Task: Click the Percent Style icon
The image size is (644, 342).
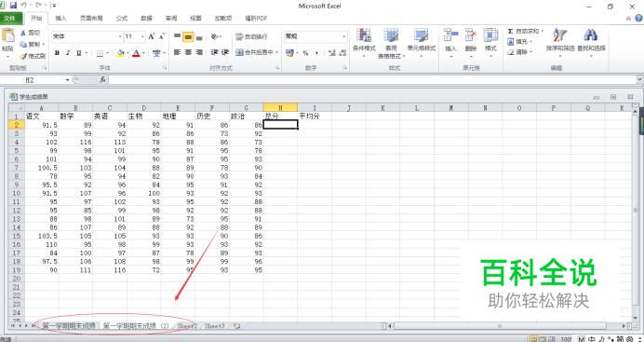Action: tap(305, 53)
